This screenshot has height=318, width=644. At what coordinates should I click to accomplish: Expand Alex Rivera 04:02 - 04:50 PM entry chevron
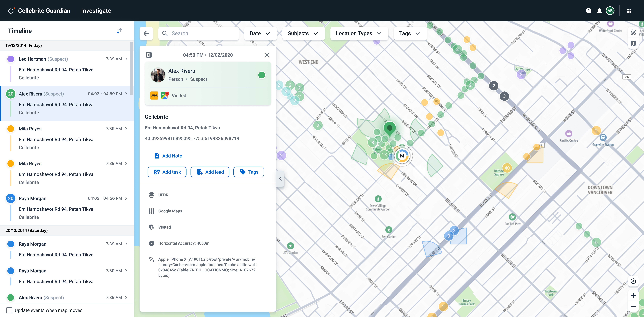[126, 94]
